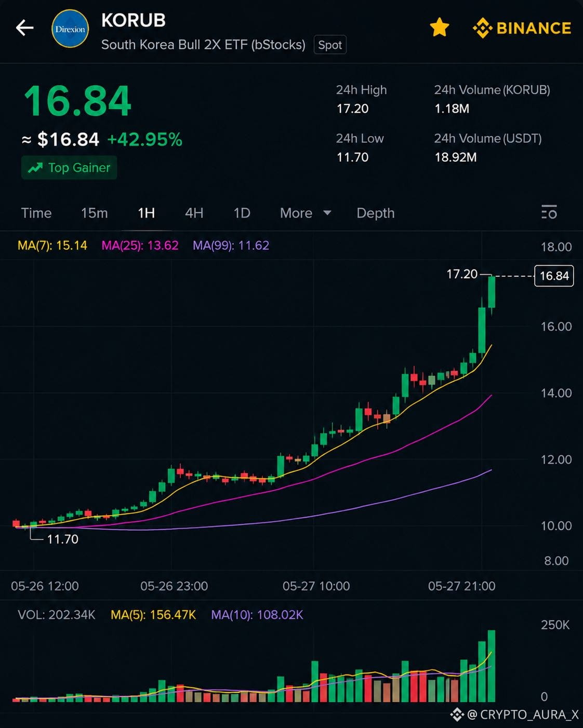Tap the 05-26 23:00 time axis label

[174, 586]
